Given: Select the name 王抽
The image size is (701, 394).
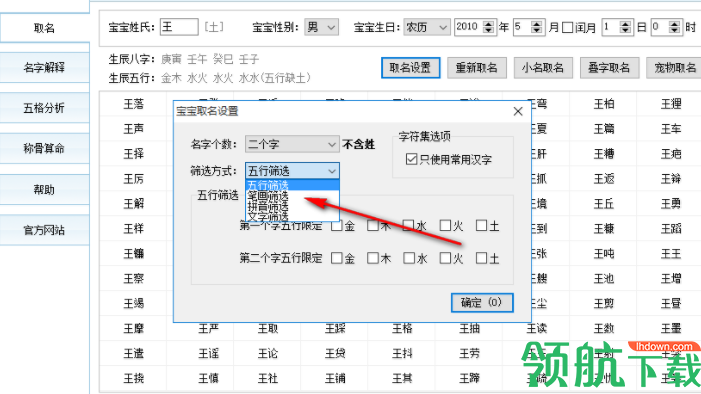Looking at the screenshot, I should click(469, 329).
